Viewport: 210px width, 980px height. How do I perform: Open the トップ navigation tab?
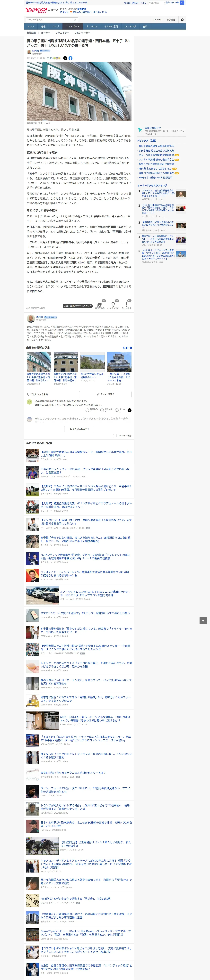coord(31,27)
